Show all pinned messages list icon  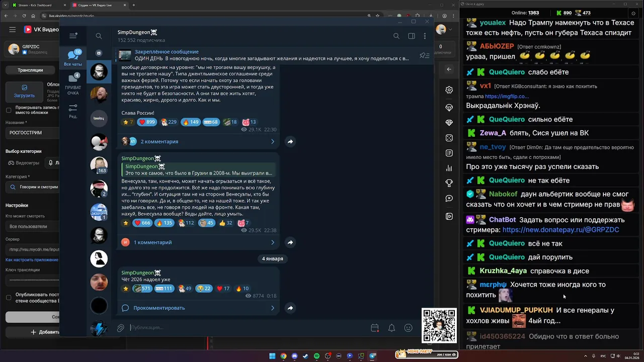click(425, 55)
